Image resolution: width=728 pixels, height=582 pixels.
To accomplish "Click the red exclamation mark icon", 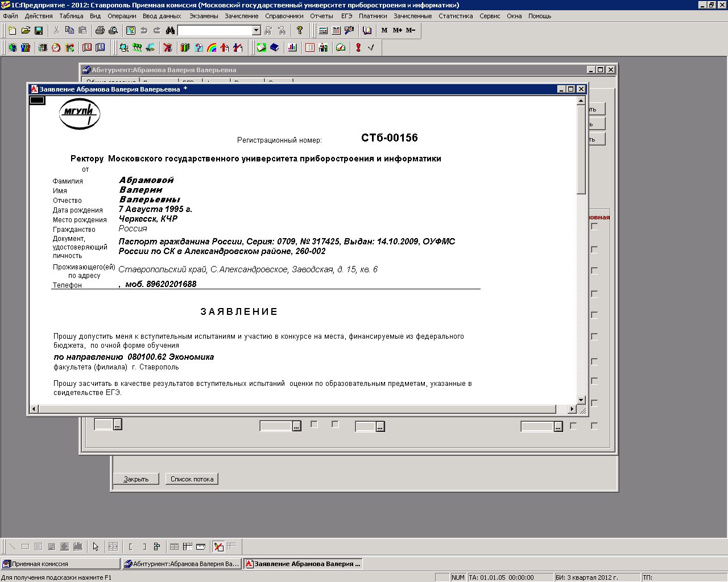I will [358, 48].
